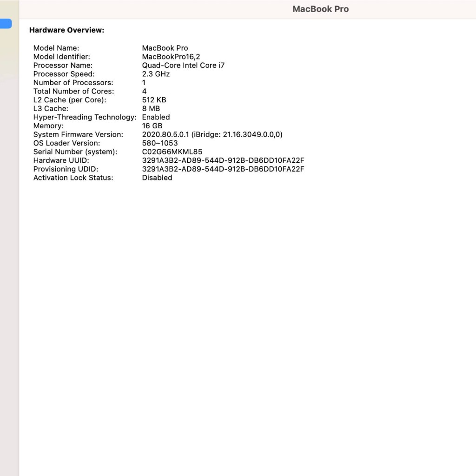Select the Model Name value MacBook Pro
476x476 pixels.
click(165, 48)
